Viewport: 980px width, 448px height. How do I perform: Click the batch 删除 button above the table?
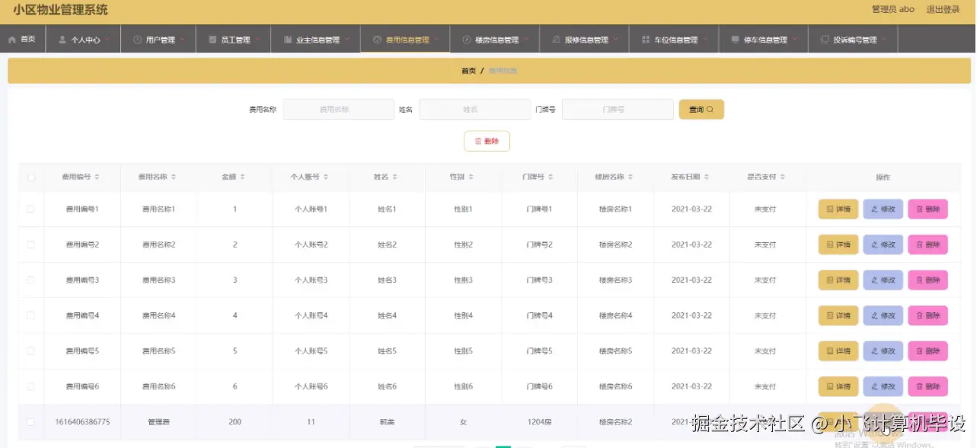click(487, 141)
